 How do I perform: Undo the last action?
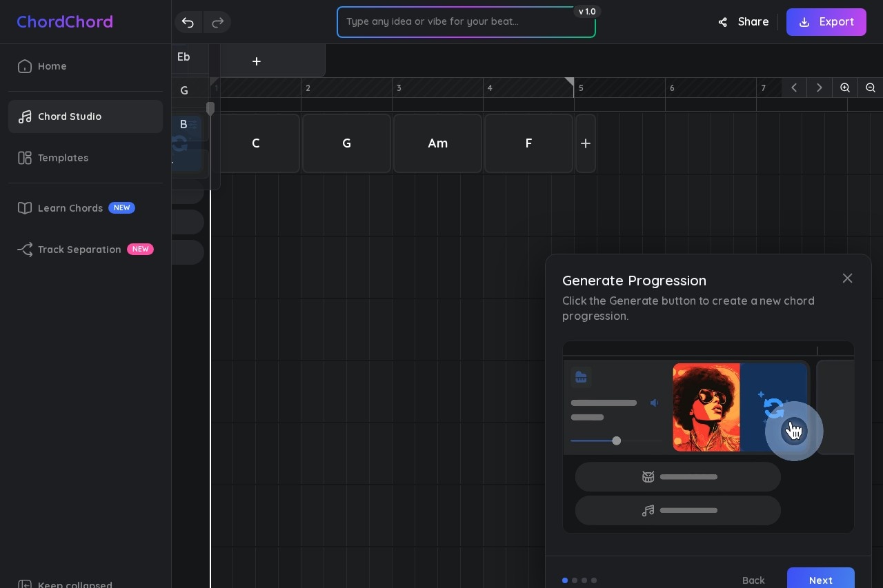pos(188,22)
